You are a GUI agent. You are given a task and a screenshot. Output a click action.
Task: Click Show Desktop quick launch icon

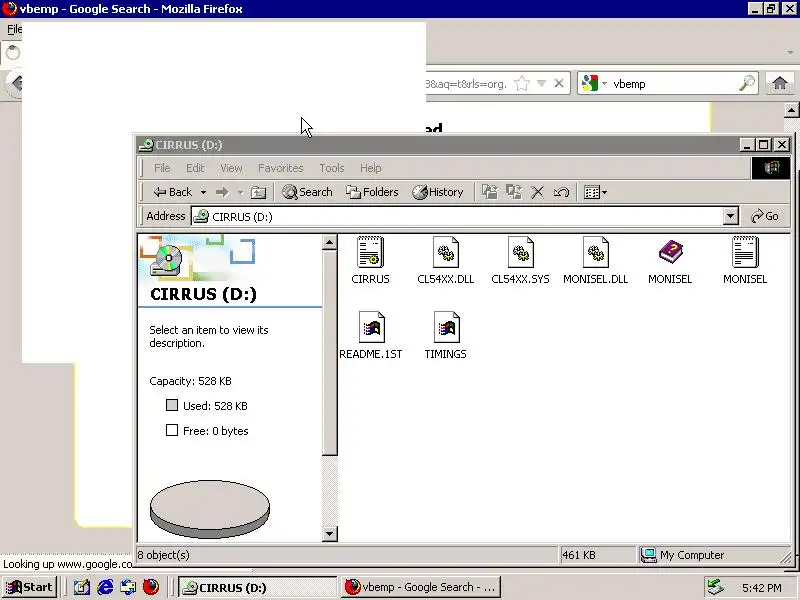[82, 587]
